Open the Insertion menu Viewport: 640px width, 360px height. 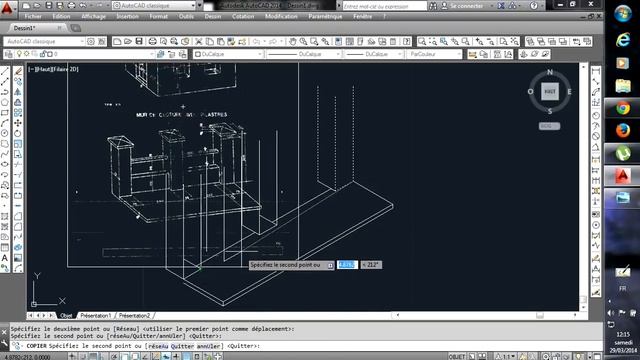pyautogui.click(x=127, y=16)
